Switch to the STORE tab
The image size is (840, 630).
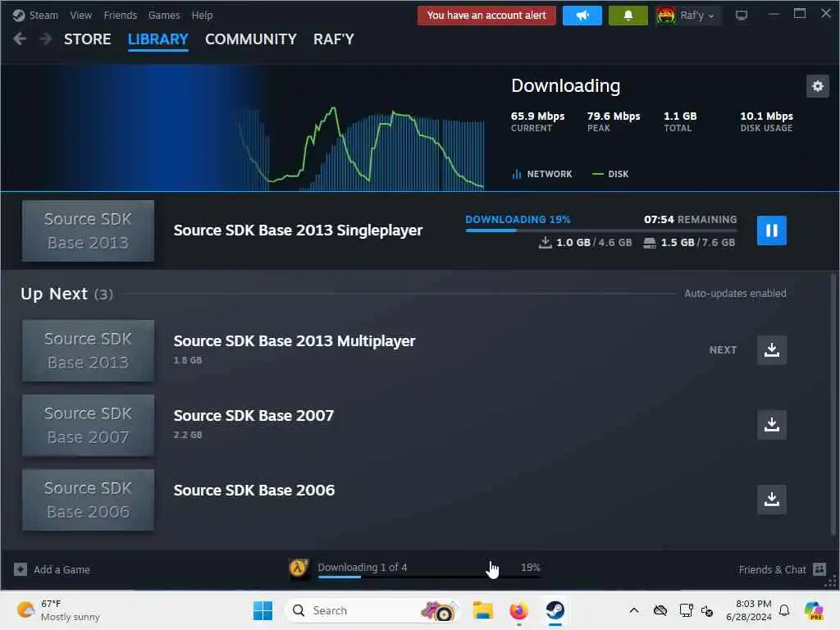tap(87, 39)
